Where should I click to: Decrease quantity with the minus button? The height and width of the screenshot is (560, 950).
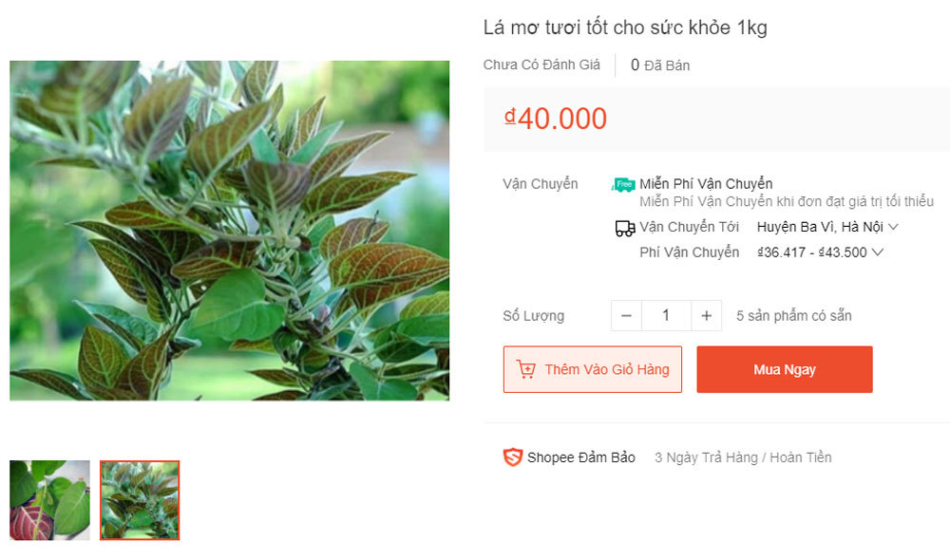(x=626, y=316)
